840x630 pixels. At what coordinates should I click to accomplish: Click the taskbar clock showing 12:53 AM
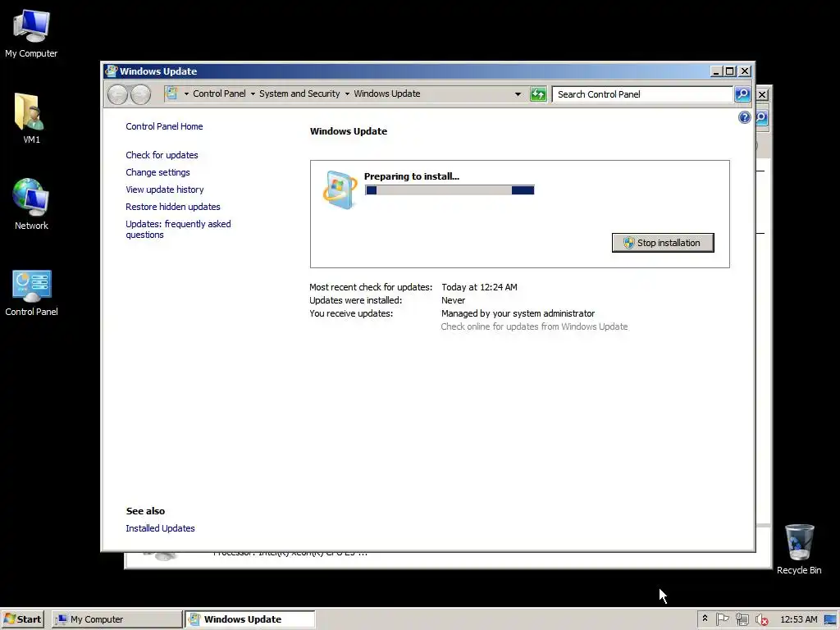pyautogui.click(x=799, y=619)
